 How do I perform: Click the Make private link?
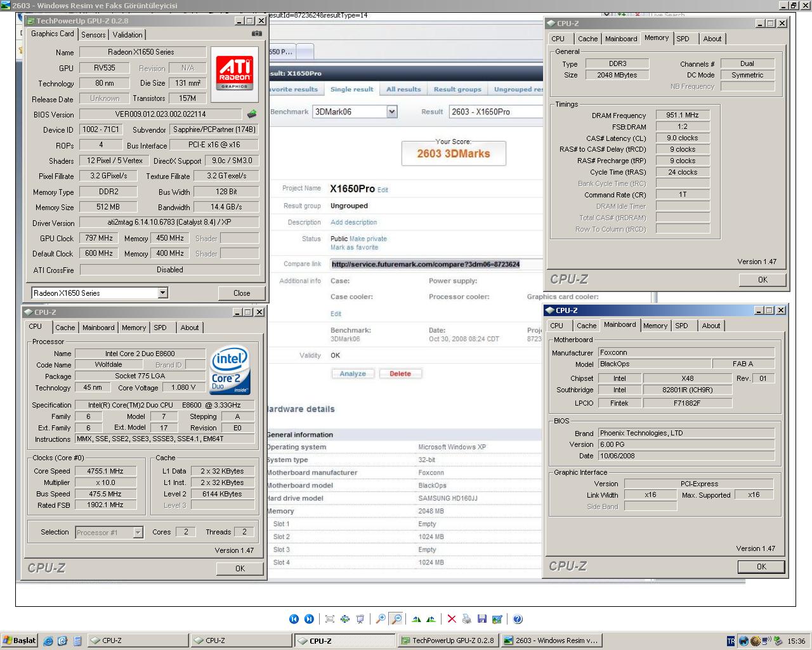[368, 239]
